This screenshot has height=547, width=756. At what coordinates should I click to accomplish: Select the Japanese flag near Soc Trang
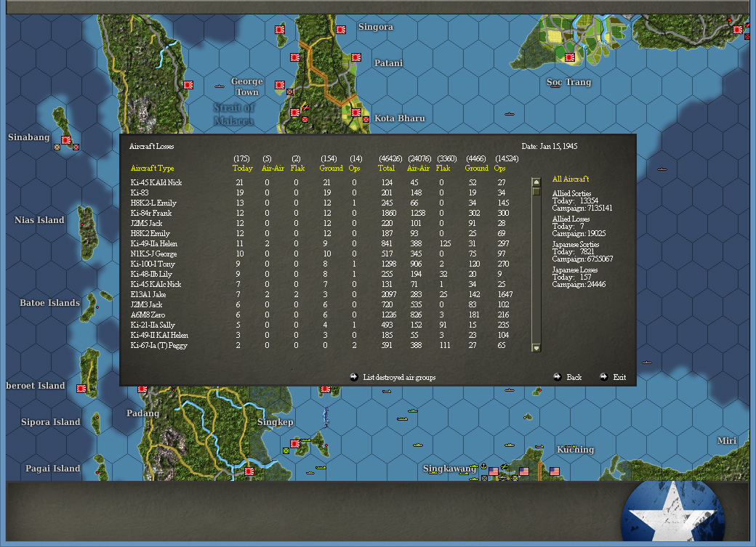pyautogui.click(x=570, y=57)
